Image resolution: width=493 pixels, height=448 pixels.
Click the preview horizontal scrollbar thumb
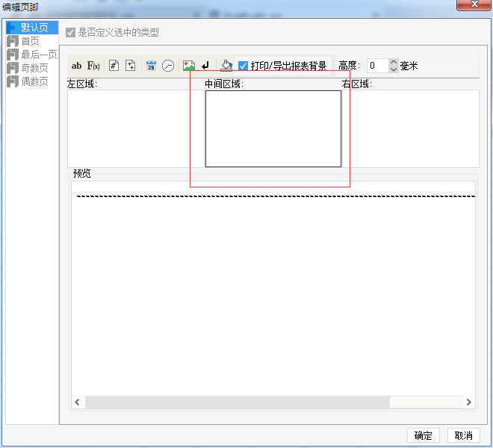(x=238, y=402)
